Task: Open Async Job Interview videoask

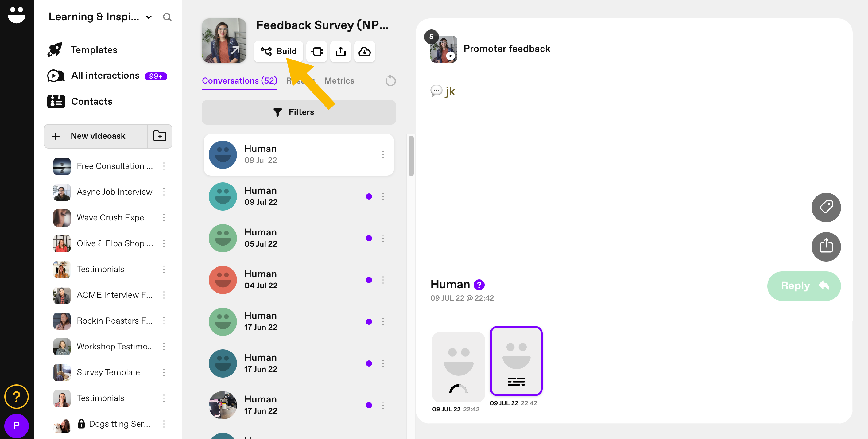Action: (103, 192)
